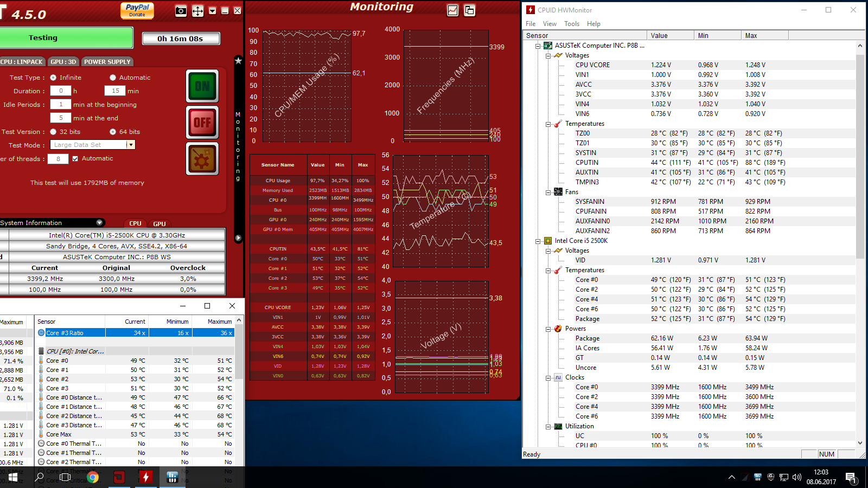Collapse the Utilization group
The height and width of the screenshot is (488, 868).
pos(548,427)
